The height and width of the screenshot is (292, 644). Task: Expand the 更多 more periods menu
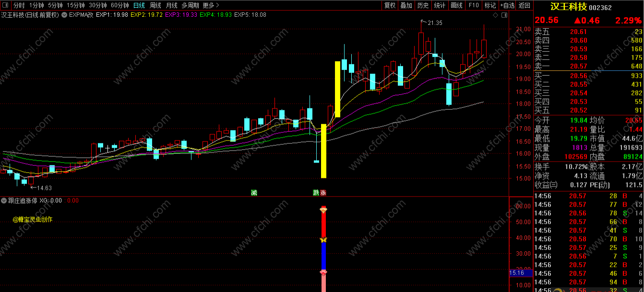[x=210, y=5]
